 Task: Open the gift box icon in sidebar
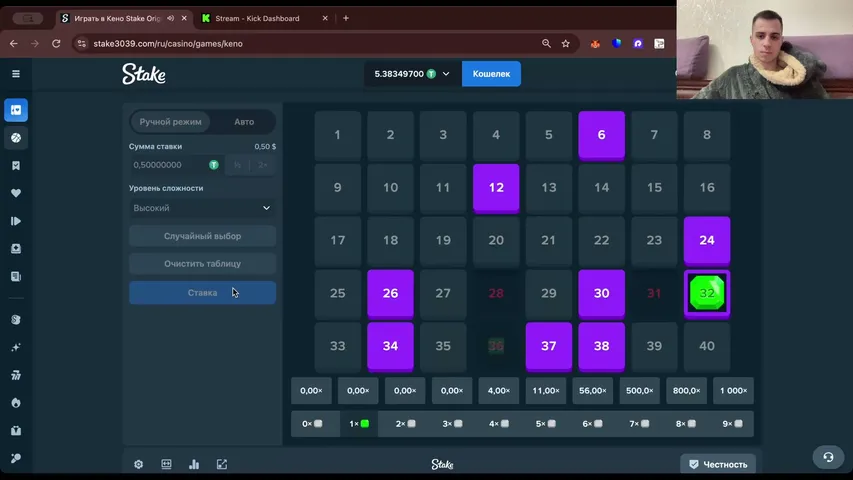tap(16, 430)
